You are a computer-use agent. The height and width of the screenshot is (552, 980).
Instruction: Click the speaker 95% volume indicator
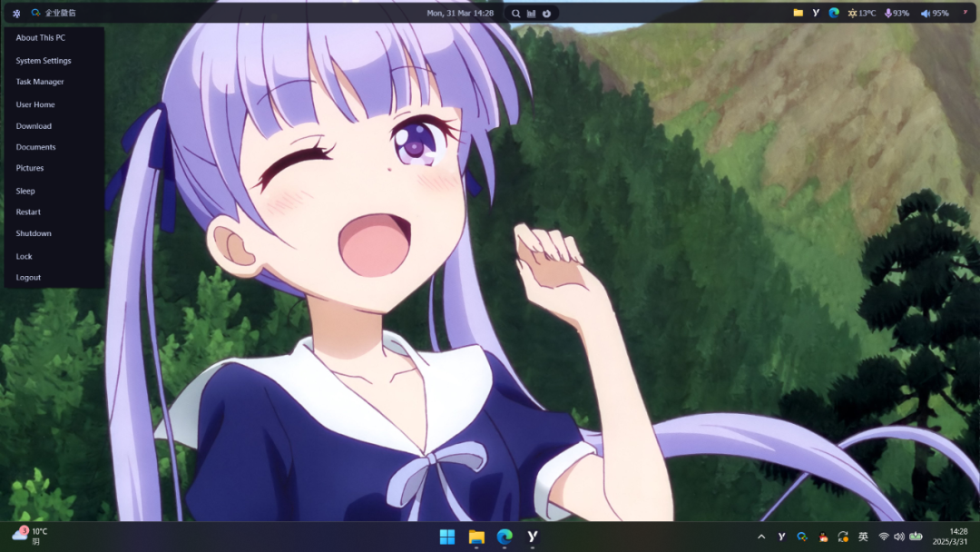point(935,13)
